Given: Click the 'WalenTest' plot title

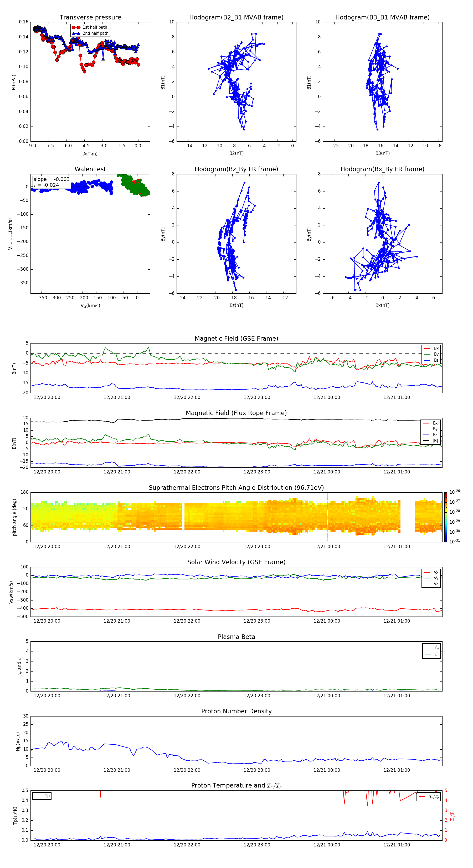Looking at the screenshot, I should pos(90,169).
